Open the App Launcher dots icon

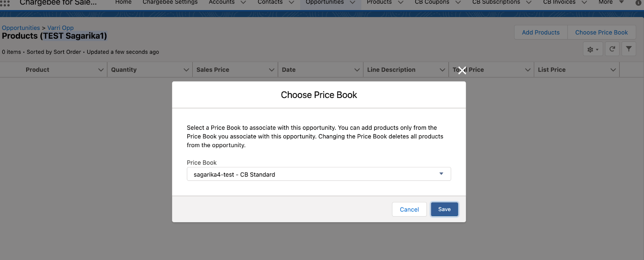point(5,3)
